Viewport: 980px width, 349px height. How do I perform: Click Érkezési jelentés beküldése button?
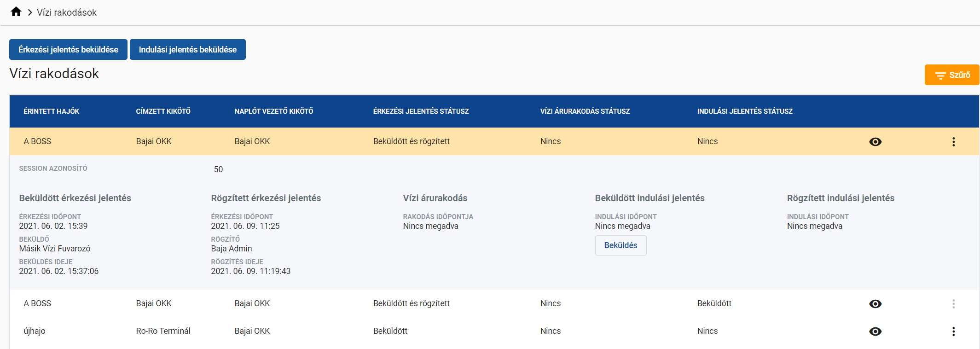pos(68,50)
